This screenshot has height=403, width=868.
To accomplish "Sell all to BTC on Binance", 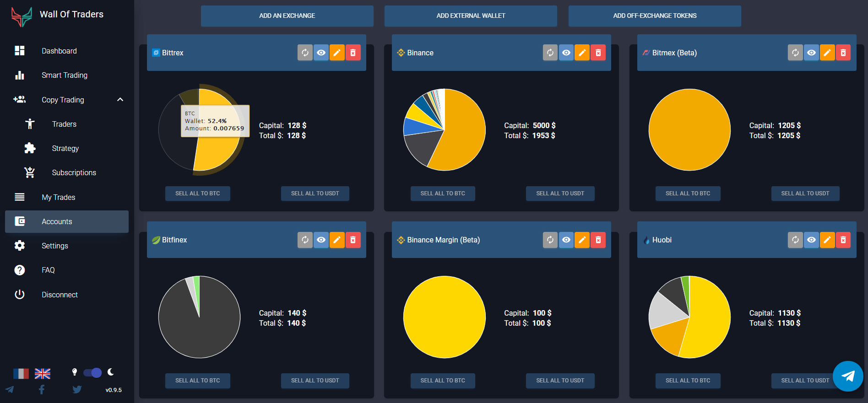I will click(x=443, y=193).
